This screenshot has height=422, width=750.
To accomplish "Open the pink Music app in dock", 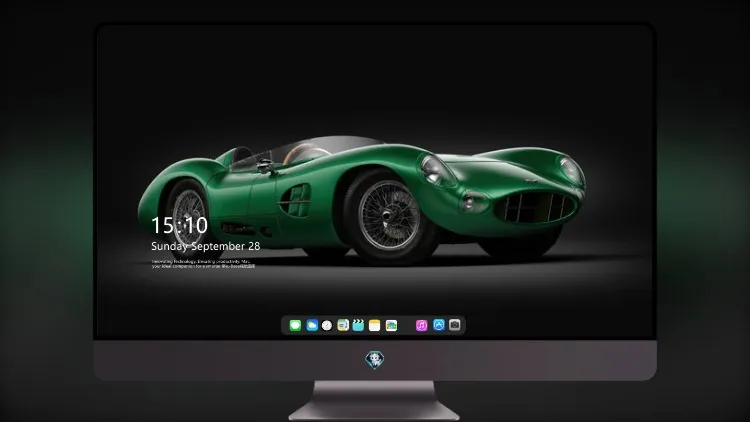I will point(421,325).
